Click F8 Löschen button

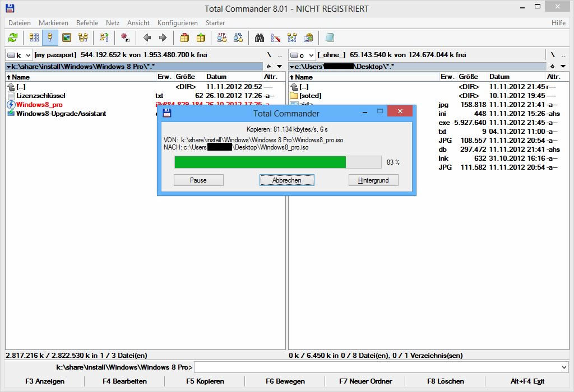[446, 381]
